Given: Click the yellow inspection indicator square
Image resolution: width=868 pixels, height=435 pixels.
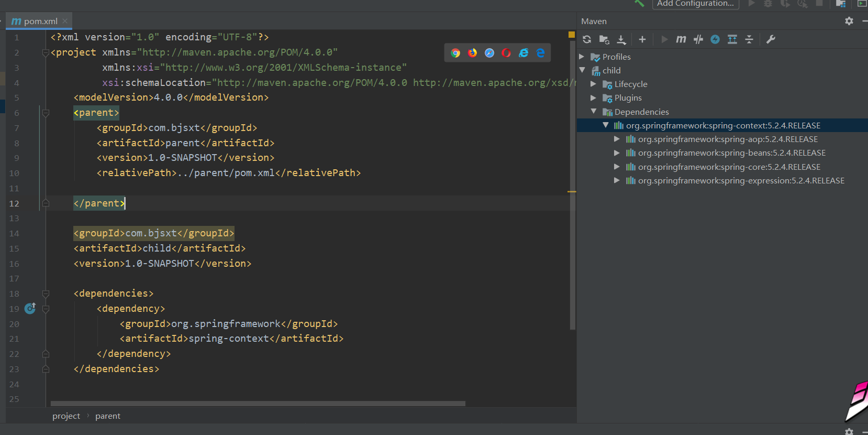Looking at the screenshot, I should click(x=572, y=35).
